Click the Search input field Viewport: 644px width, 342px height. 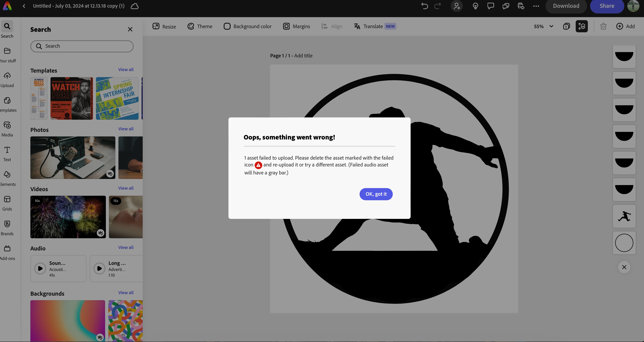point(82,46)
